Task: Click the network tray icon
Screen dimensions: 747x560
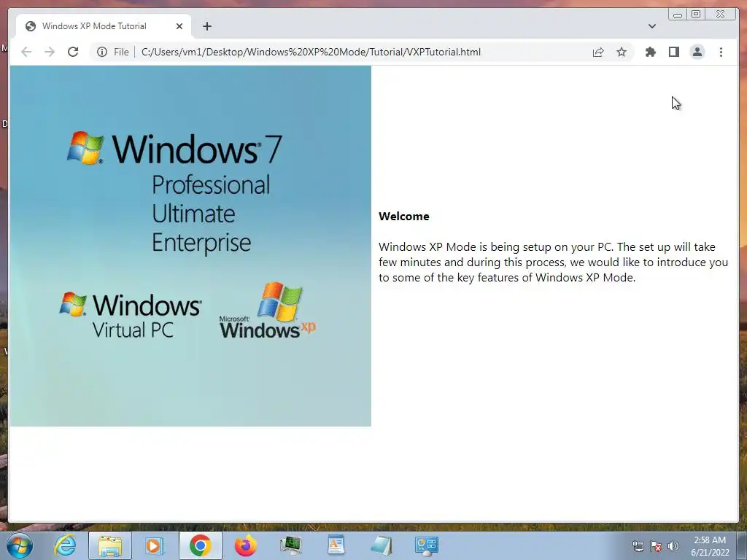Action: 638,547
